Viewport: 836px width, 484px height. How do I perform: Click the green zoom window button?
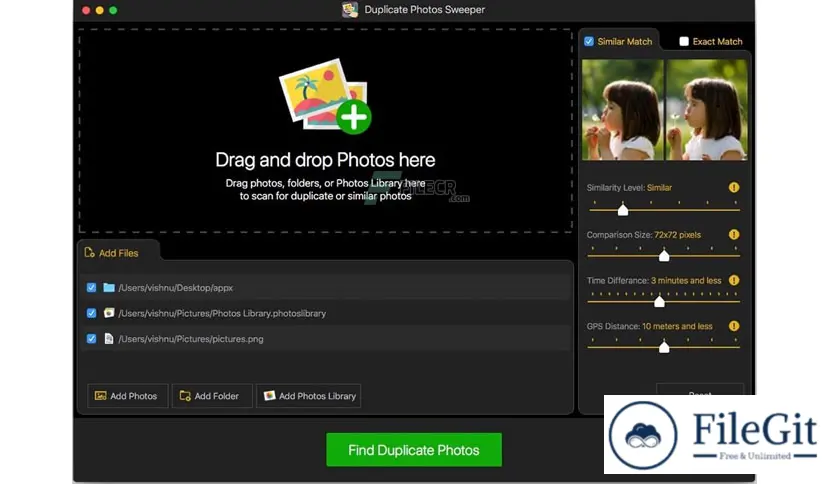113,10
